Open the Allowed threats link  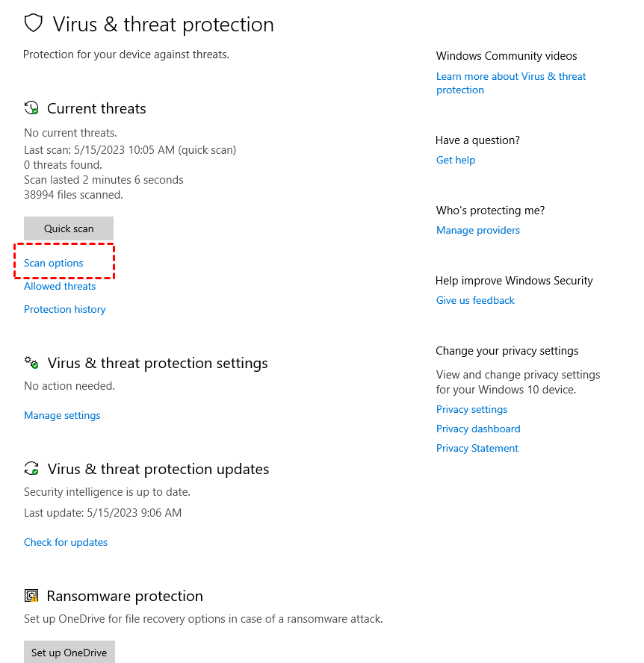pos(60,286)
